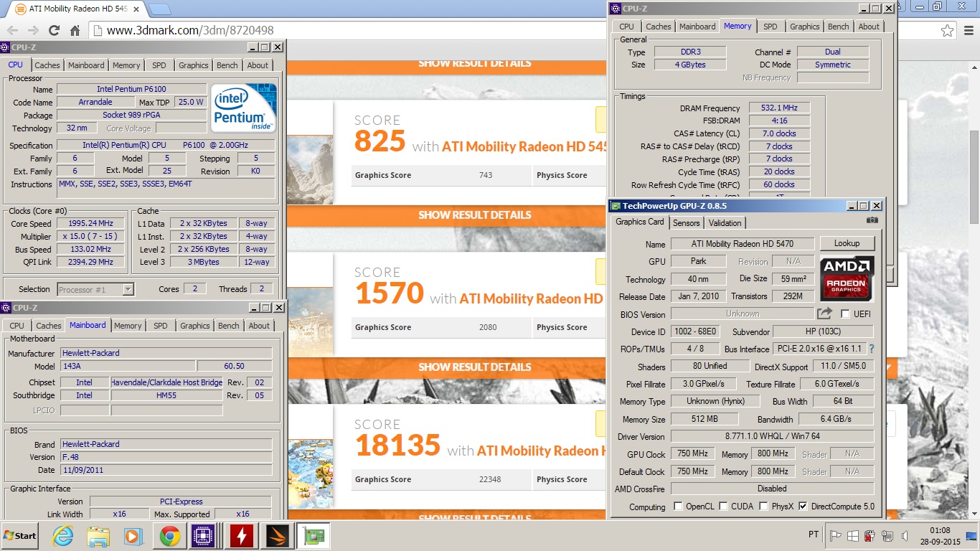Open the Windows Start menu

click(20, 535)
